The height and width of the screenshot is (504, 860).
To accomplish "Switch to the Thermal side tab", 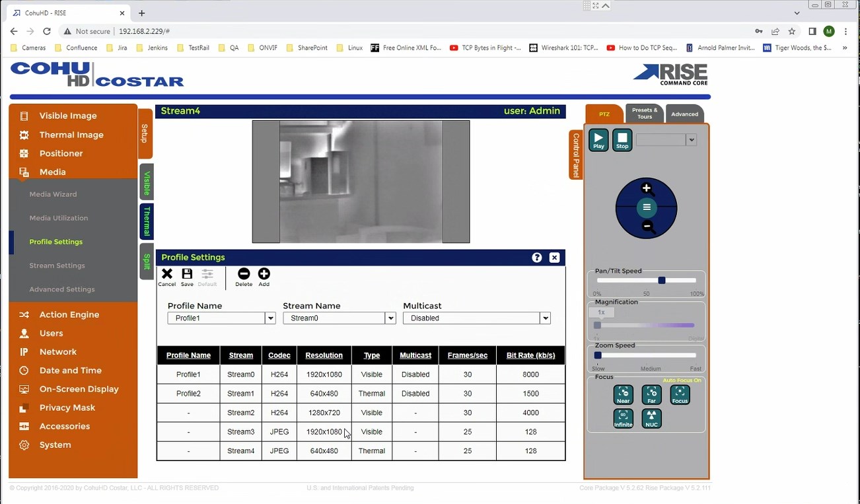I will (x=147, y=221).
